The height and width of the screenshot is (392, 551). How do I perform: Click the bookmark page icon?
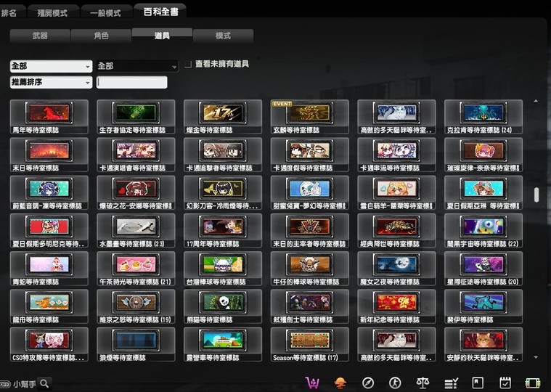pos(478,383)
